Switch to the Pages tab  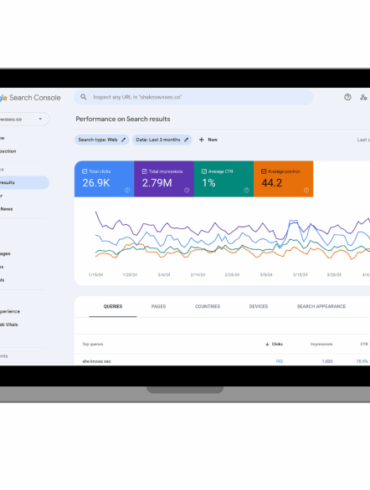(x=158, y=306)
